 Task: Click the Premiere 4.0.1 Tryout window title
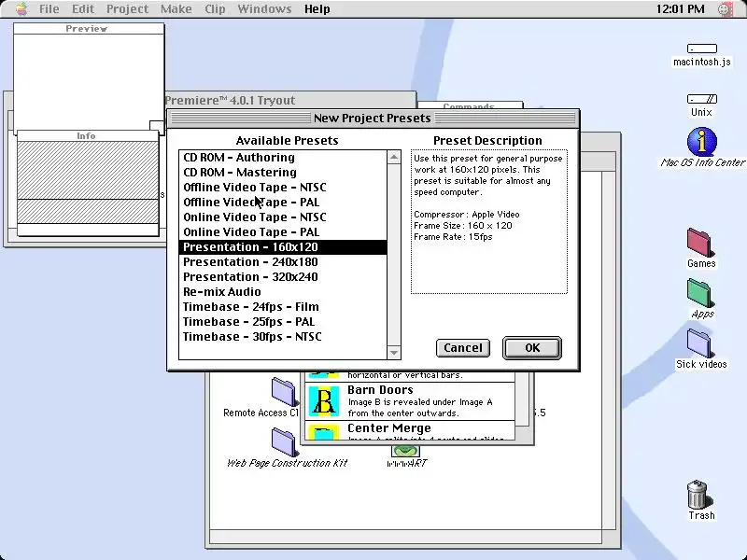pyautogui.click(x=230, y=101)
